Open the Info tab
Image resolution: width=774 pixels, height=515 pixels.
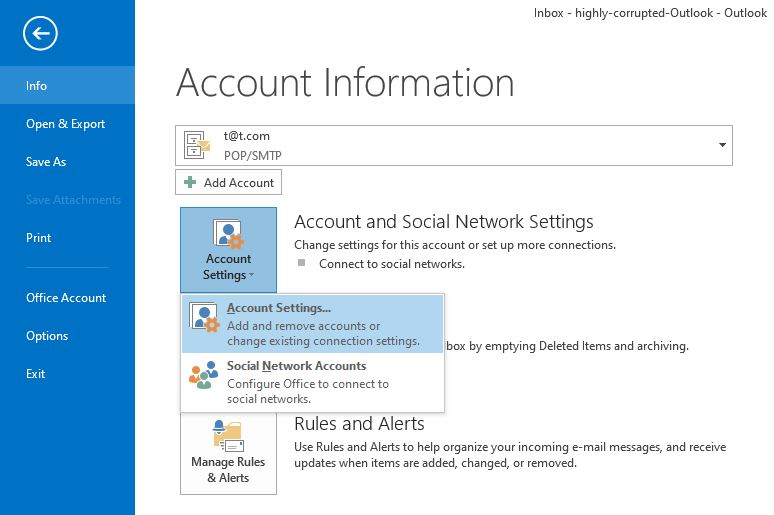click(67, 85)
